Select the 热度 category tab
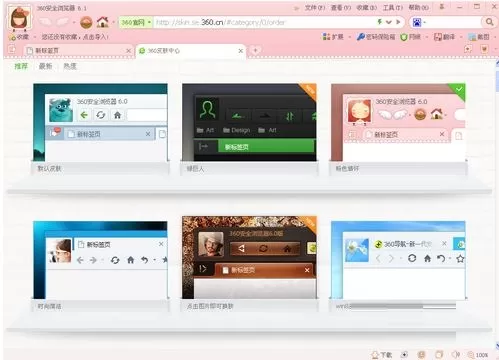 point(70,66)
